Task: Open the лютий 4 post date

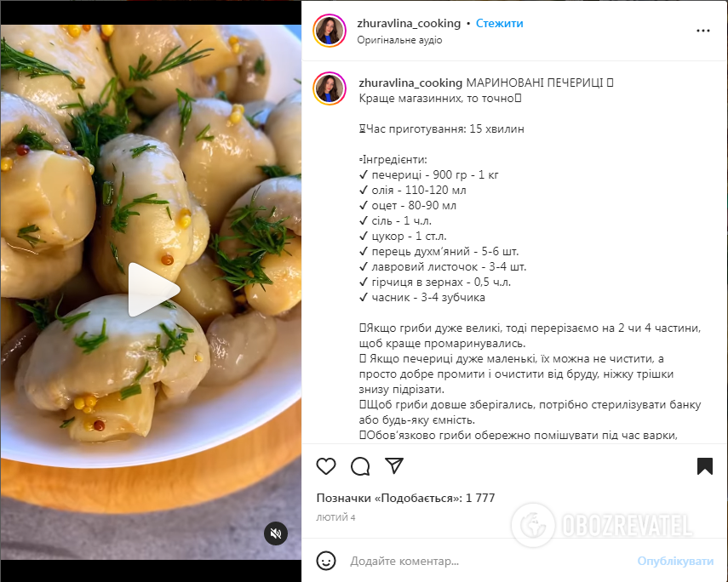Action: pyautogui.click(x=335, y=517)
